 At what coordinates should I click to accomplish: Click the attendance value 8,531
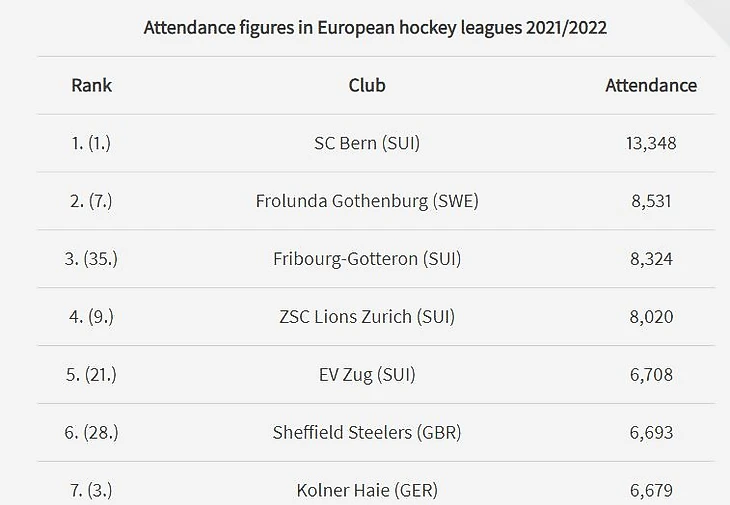(651, 201)
